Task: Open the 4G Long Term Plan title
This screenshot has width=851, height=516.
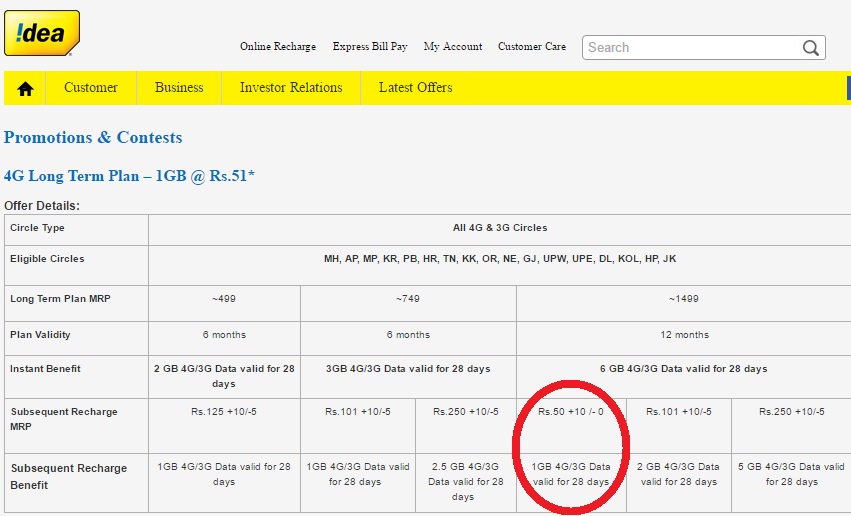Action: [x=129, y=176]
